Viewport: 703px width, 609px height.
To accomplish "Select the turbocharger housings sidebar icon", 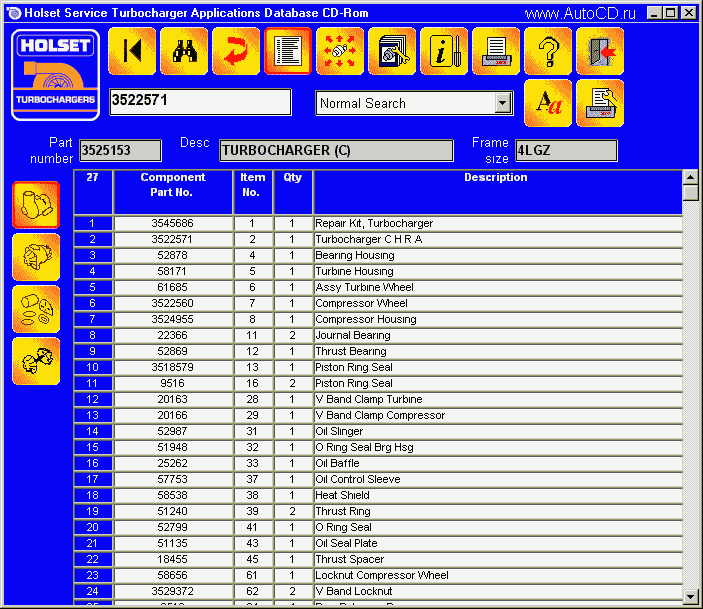I will 36,205.
